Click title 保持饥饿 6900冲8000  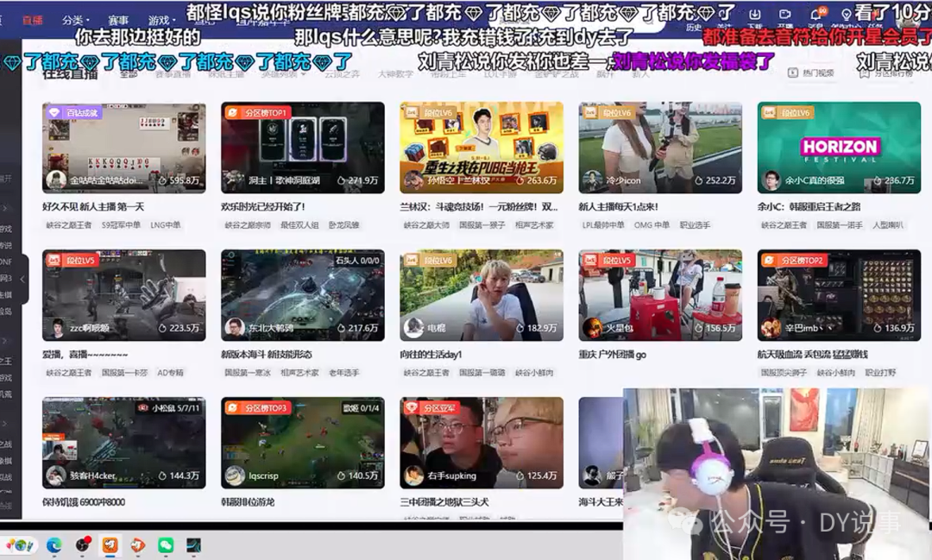(84, 501)
